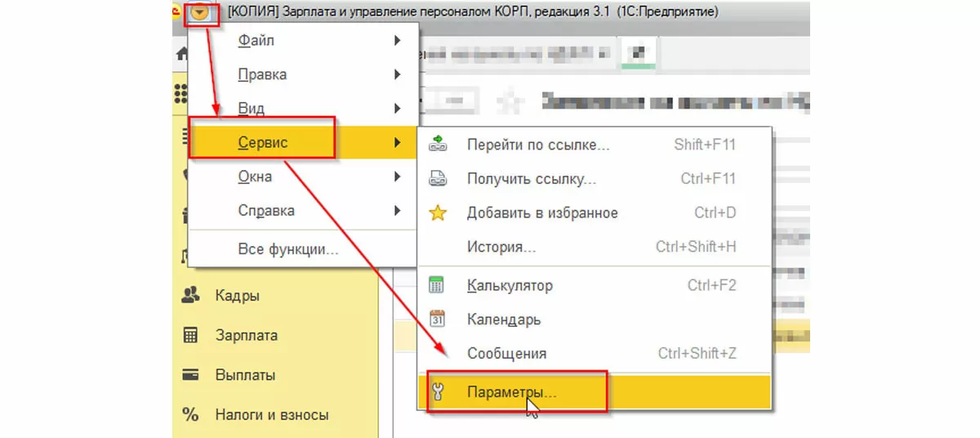
Task: Click Перейти по ссылке... entry
Action: pyautogui.click(x=595, y=145)
